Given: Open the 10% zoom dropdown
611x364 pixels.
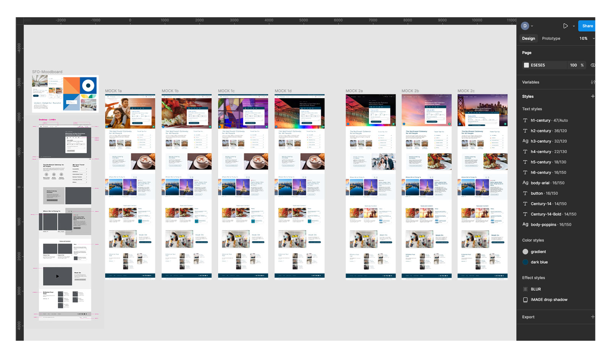Looking at the screenshot, I should pos(587,39).
